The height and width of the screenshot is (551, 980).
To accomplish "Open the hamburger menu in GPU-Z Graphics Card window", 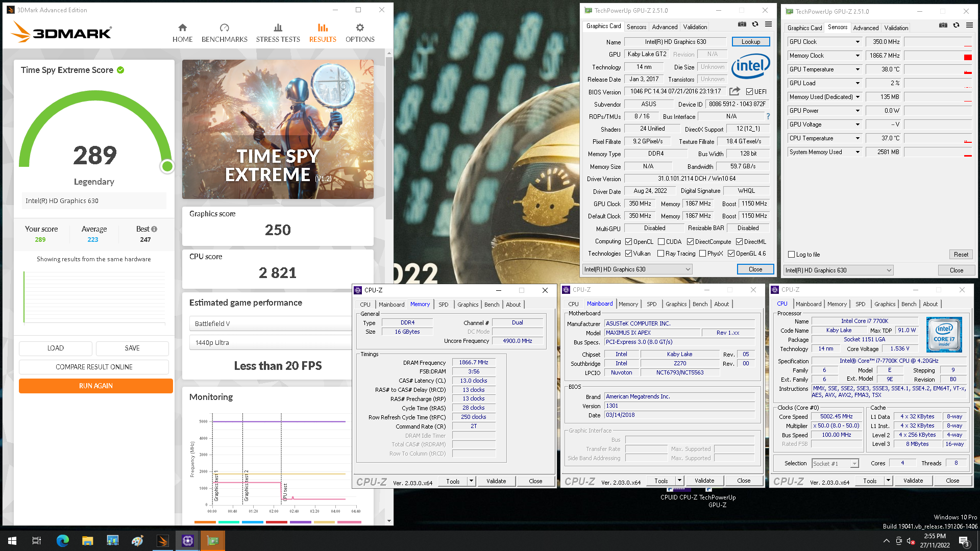I will click(768, 24).
